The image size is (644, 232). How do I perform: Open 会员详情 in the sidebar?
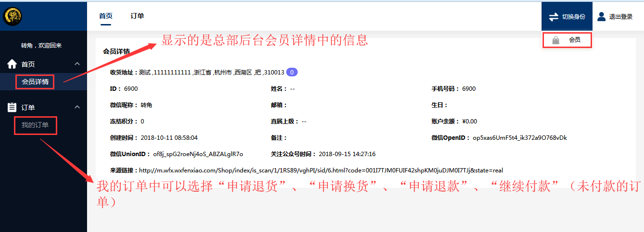point(35,82)
